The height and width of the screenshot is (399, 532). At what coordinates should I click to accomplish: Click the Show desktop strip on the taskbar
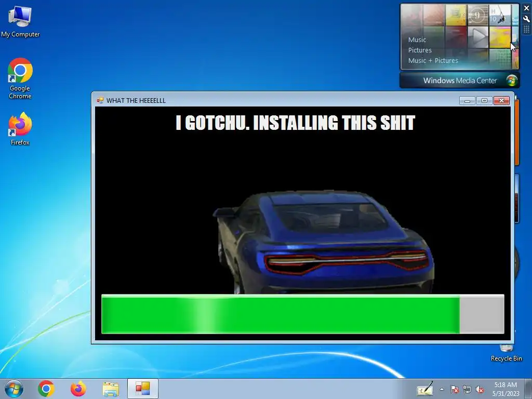point(528,389)
